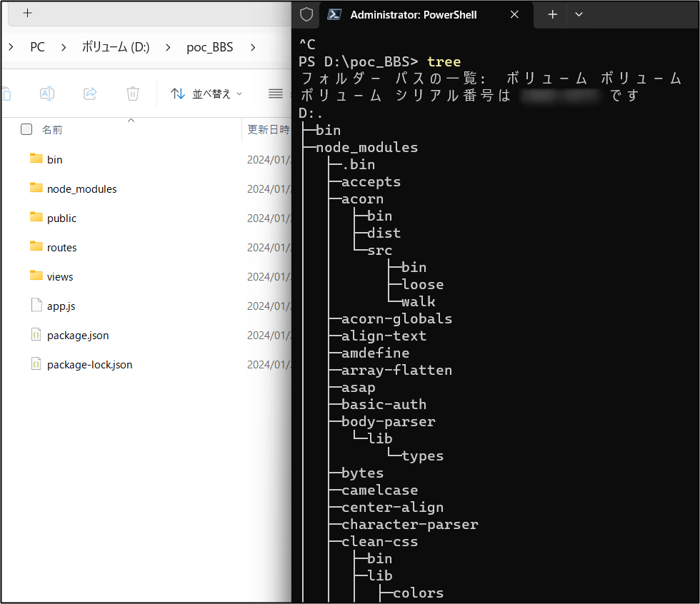Select the bin folder in Explorer

[54, 160]
